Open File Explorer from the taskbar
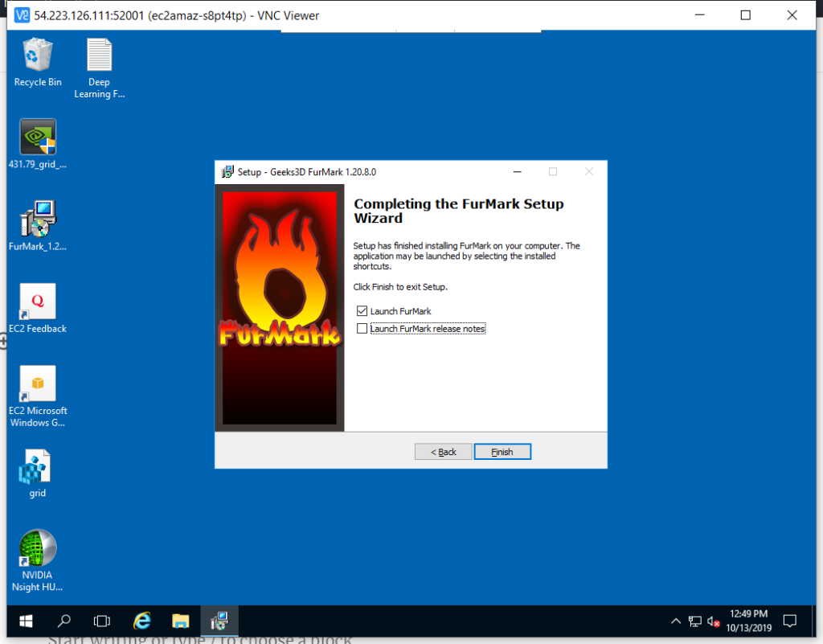 coord(181,621)
